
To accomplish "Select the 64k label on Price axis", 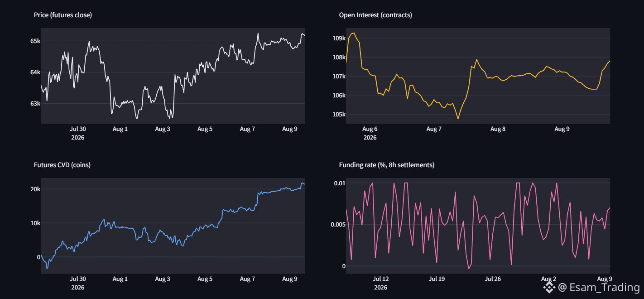I will point(35,72).
